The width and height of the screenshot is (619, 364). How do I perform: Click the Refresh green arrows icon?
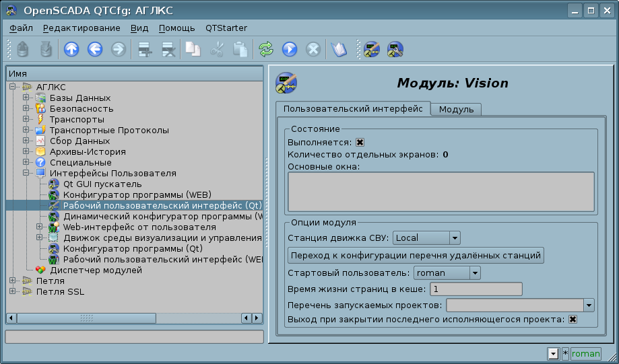coord(266,49)
